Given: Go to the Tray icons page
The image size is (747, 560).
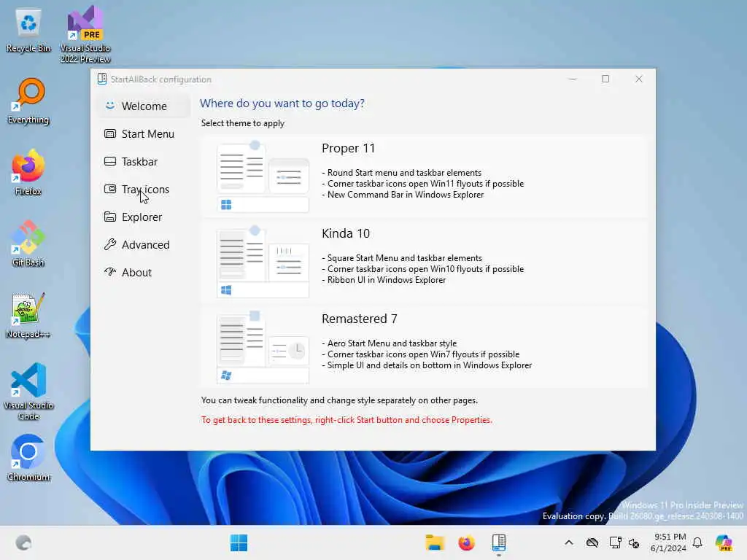Looking at the screenshot, I should [144, 189].
